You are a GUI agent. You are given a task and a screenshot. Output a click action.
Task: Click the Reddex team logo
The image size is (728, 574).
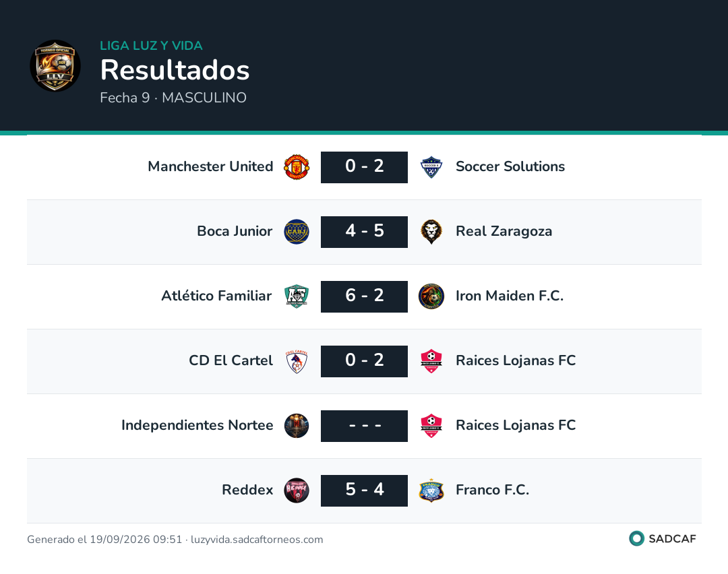pyautogui.click(x=297, y=490)
